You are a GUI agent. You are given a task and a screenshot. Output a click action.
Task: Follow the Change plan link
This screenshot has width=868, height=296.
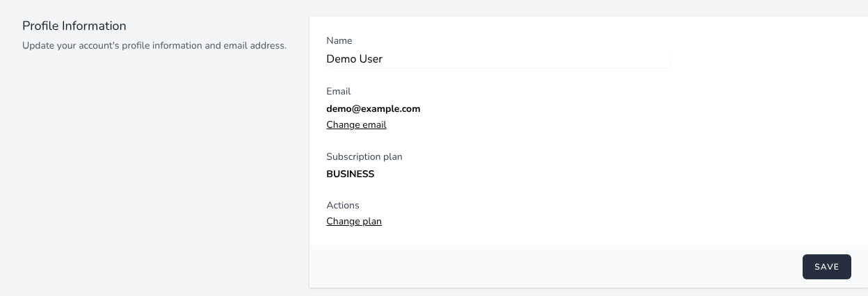coord(354,222)
